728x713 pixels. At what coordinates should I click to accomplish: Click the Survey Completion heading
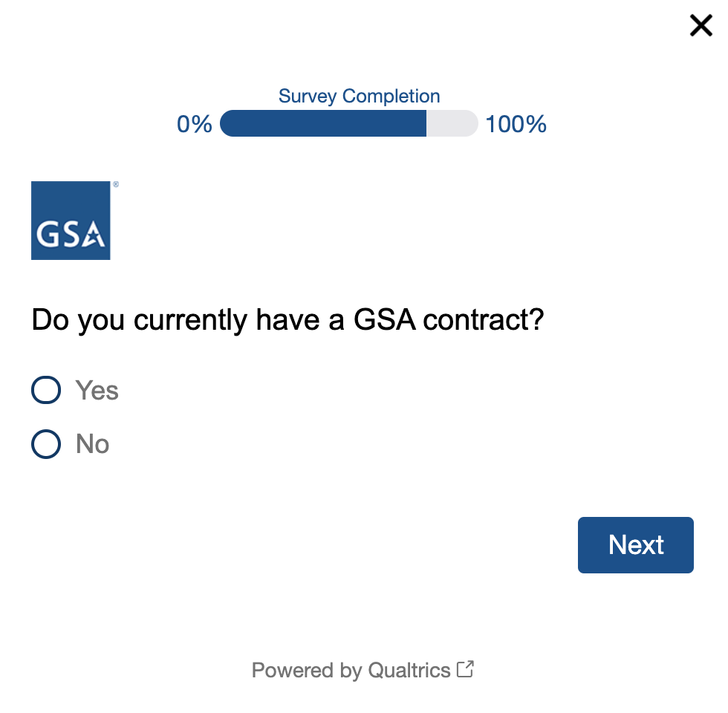pos(359,97)
